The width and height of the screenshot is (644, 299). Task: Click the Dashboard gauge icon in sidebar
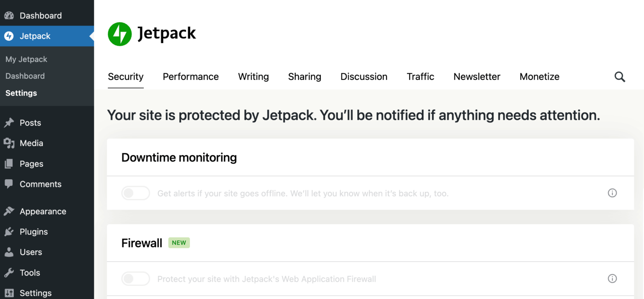tap(8, 15)
